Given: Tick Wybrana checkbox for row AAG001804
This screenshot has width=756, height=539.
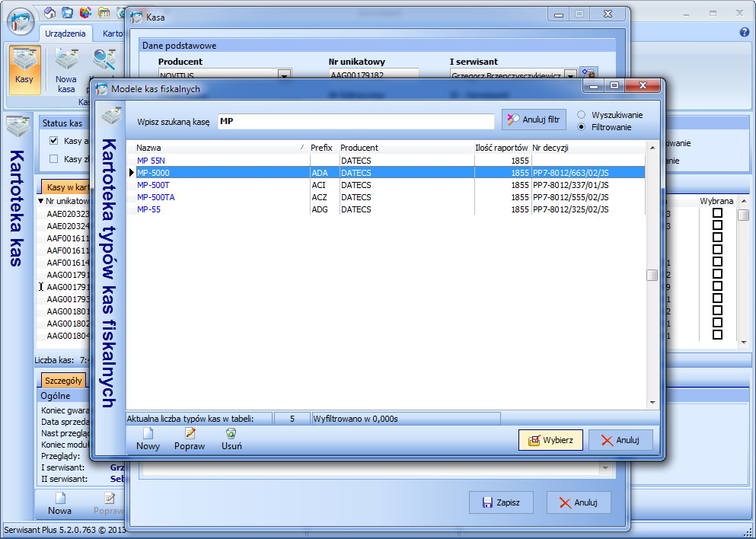Looking at the screenshot, I should click(x=717, y=335).
